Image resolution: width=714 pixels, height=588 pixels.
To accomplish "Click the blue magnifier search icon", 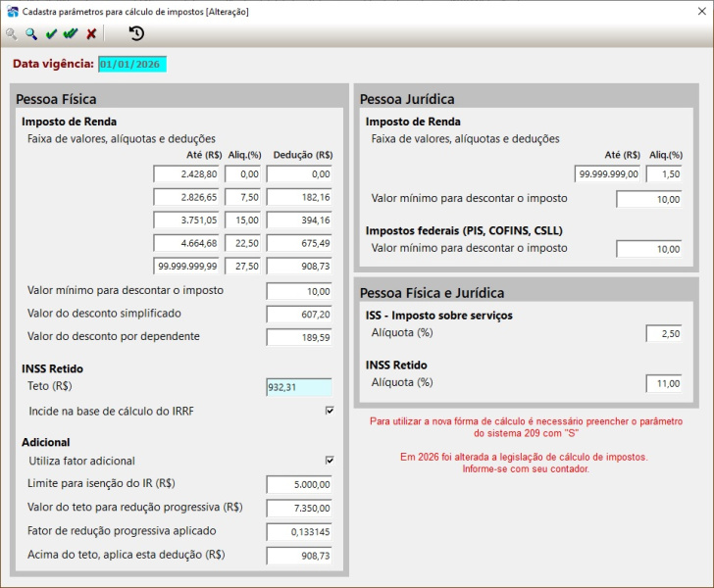I will pyautogui.click(x=31, y=33).
